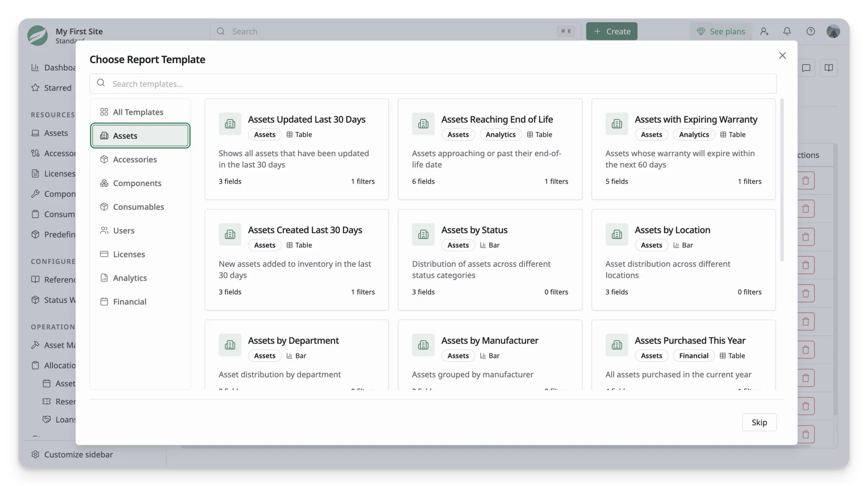
Task: Click the template list vertical scrollbar
Action: click(x=782, y=180)
